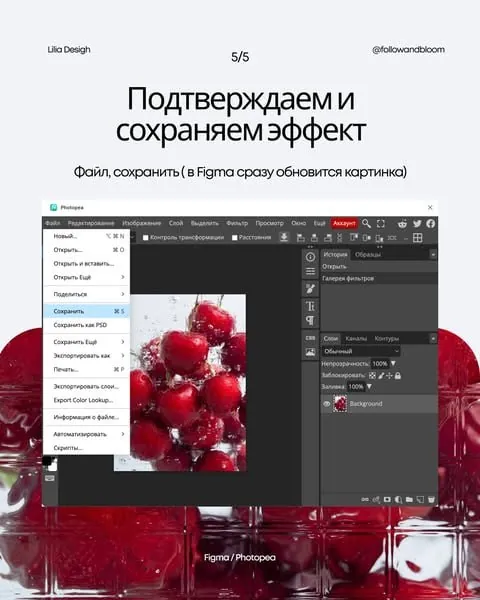Expand the Автоматизировать submenu
Image resolution: width=480 pixels, height=600 pixels.
(87, 434)
